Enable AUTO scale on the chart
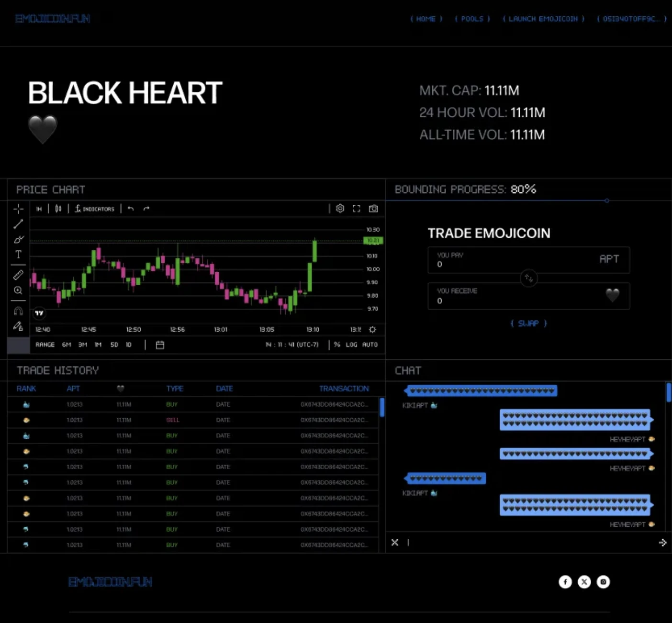The width and height of the screenshot is (672, 623). 370,345
